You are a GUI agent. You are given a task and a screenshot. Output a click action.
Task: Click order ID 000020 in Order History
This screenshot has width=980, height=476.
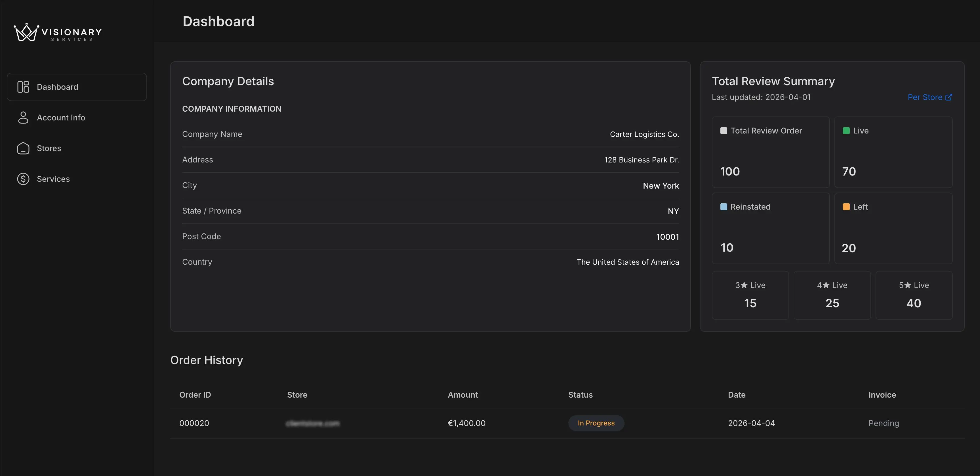coord(194,423)
